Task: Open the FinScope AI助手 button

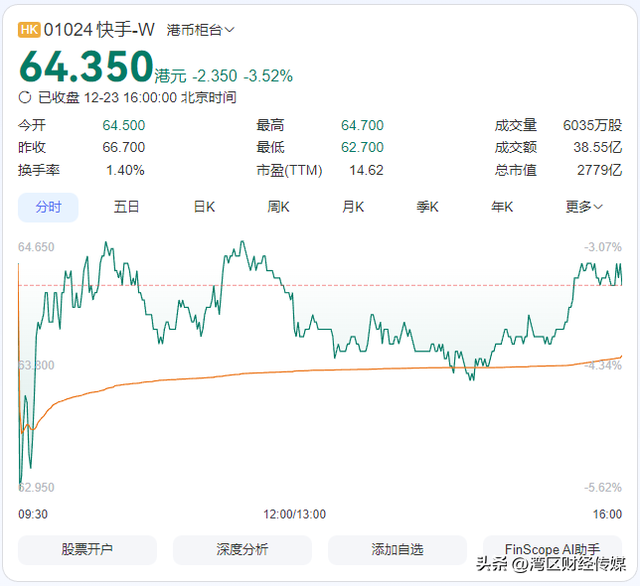Action: coord(553,550)
